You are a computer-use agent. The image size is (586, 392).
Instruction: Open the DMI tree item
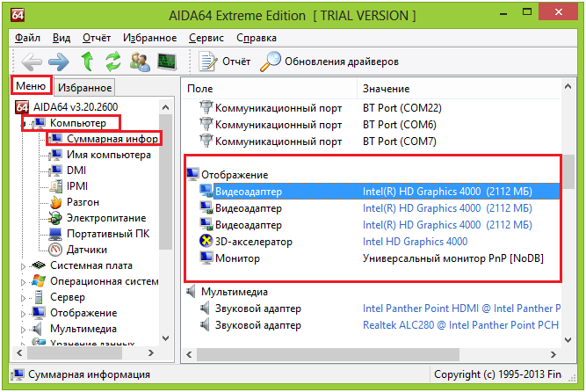76,171
